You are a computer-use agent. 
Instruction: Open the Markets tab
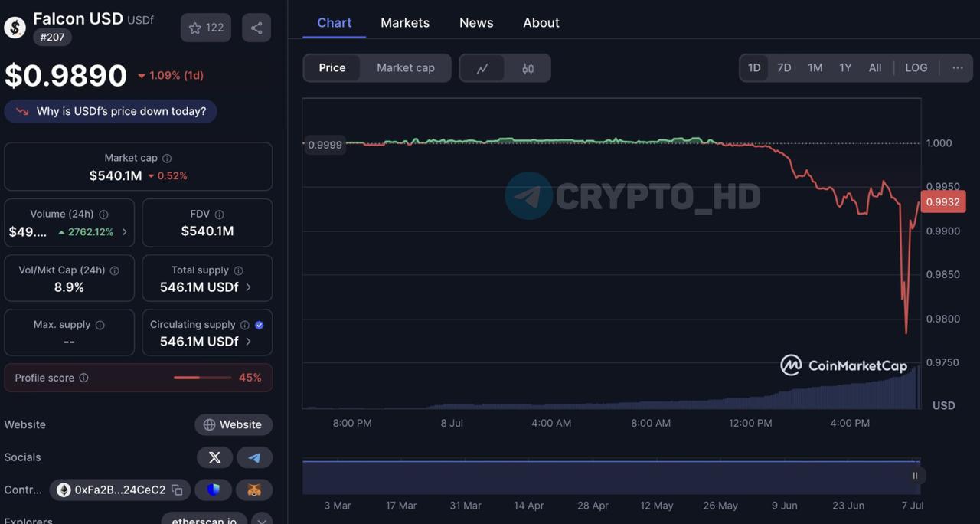405,23
